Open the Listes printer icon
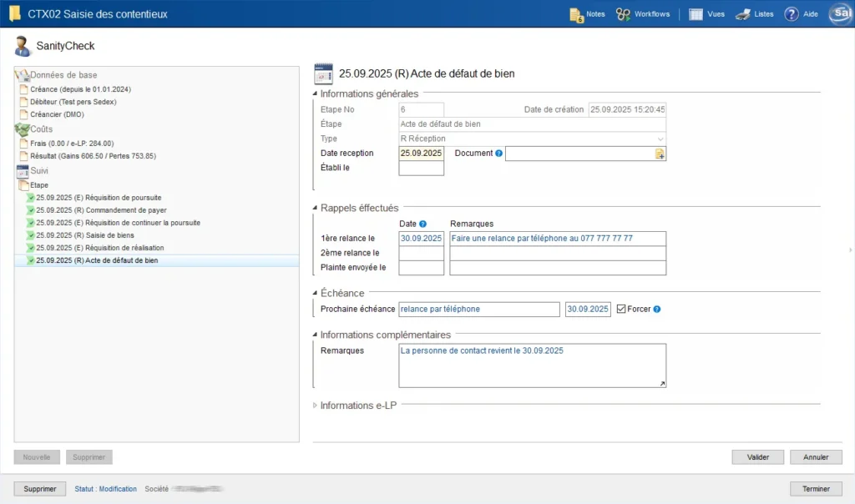This screenshot has width=855, height=504. click(x=742, y=14)
